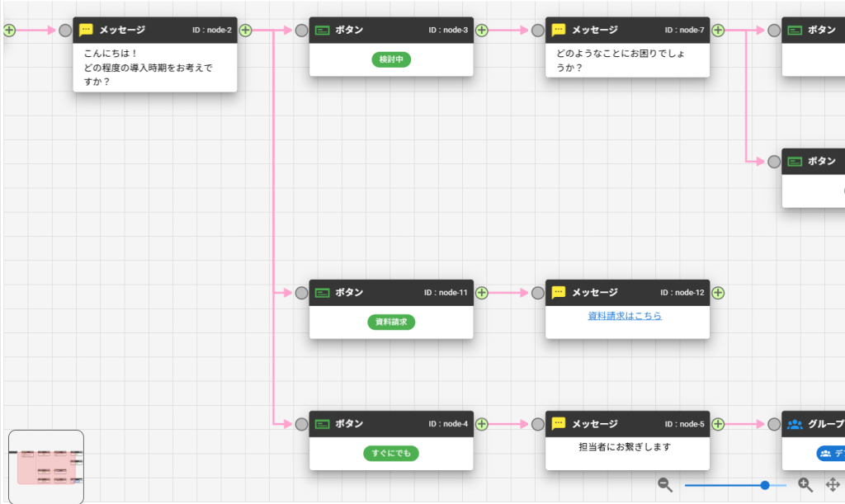Click the message icon on node-7
Screen dimensions: 845x504
559,31
